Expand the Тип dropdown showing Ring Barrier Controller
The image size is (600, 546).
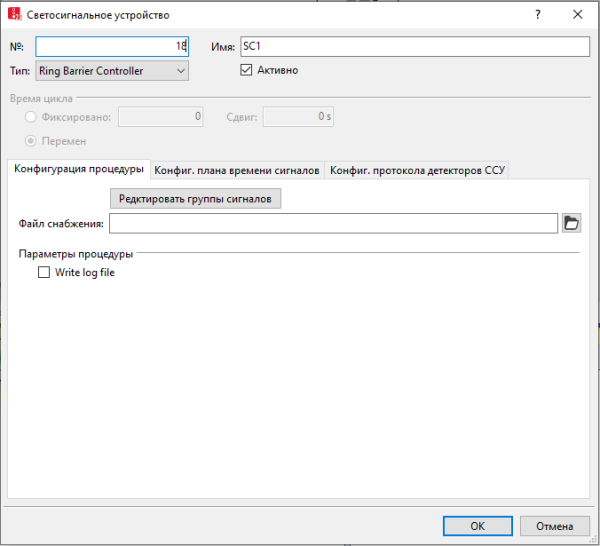coord(111,71)
